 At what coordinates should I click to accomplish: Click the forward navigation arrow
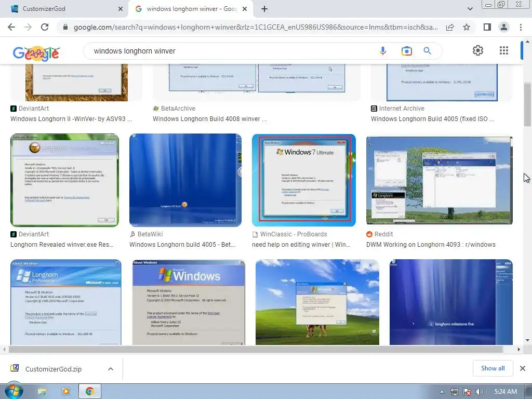28,27
